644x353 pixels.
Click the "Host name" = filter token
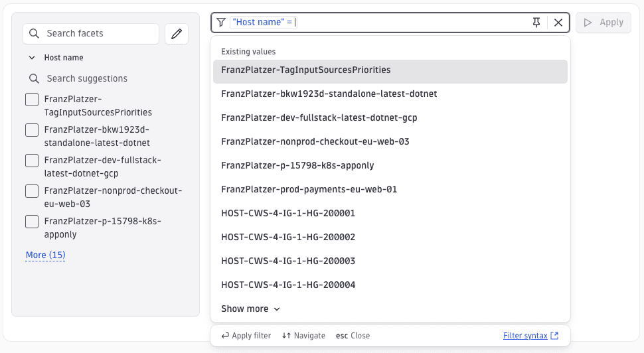click(262, 22)
